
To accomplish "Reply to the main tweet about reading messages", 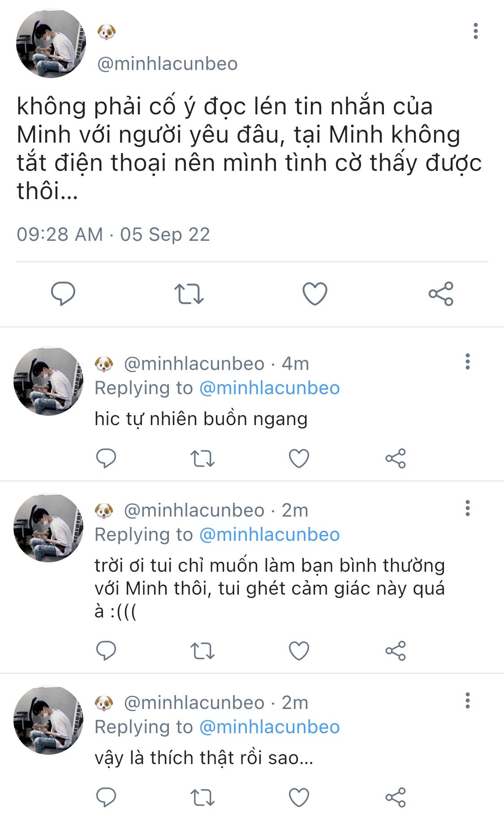I will (x=63, y=294).
